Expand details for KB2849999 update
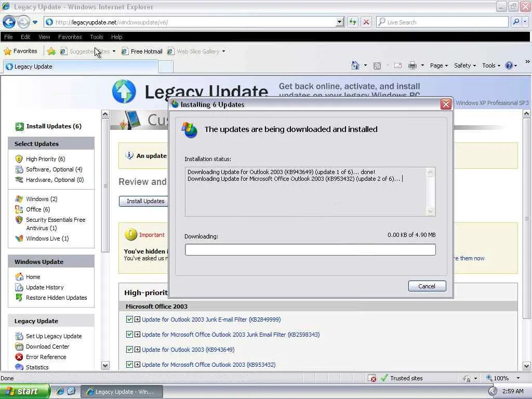Viewport: 532px width, 399px height. tap(137, 320)
